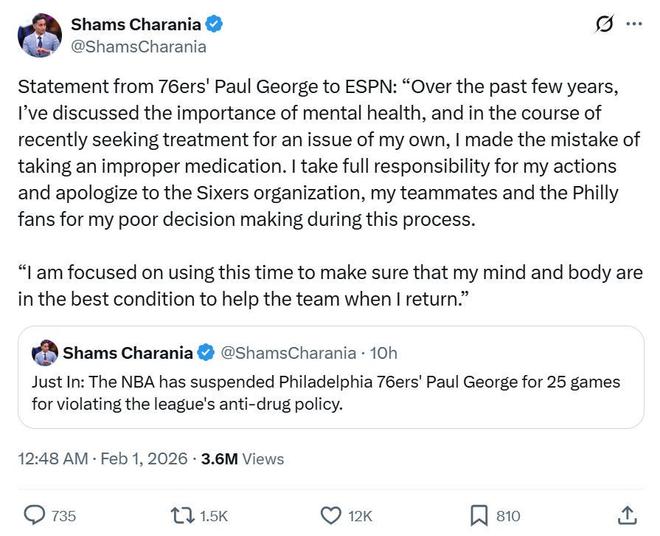Click the 1.5K repost count
660x536 pixels.
point(214,516)
